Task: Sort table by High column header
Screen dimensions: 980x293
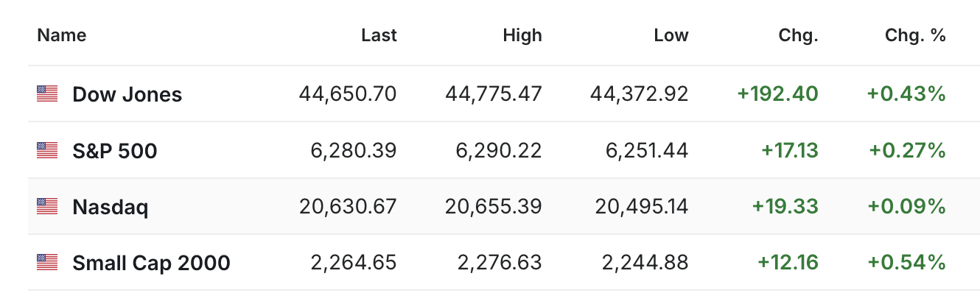Action: [522, 35]
